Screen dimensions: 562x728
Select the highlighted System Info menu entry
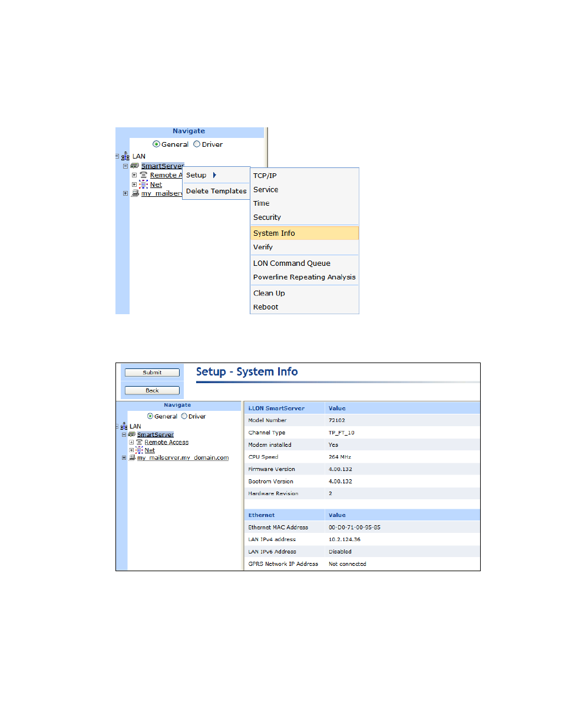tap(305, 233)
